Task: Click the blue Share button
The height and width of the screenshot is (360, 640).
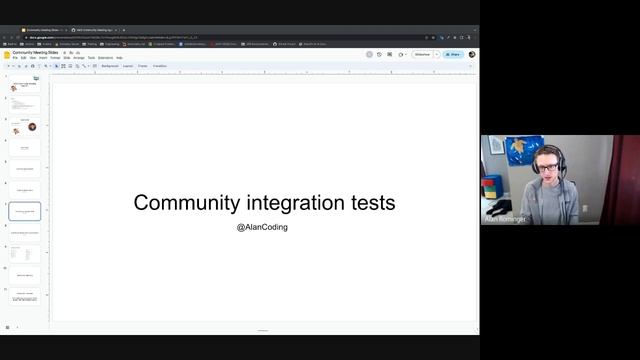Action: tap(453, 54)
